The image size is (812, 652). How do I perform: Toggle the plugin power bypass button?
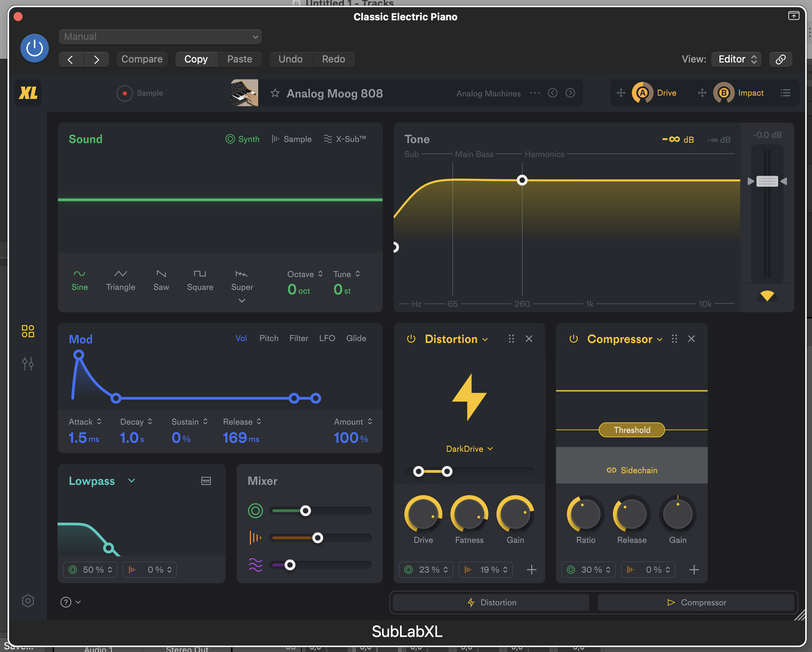point(34,48)
